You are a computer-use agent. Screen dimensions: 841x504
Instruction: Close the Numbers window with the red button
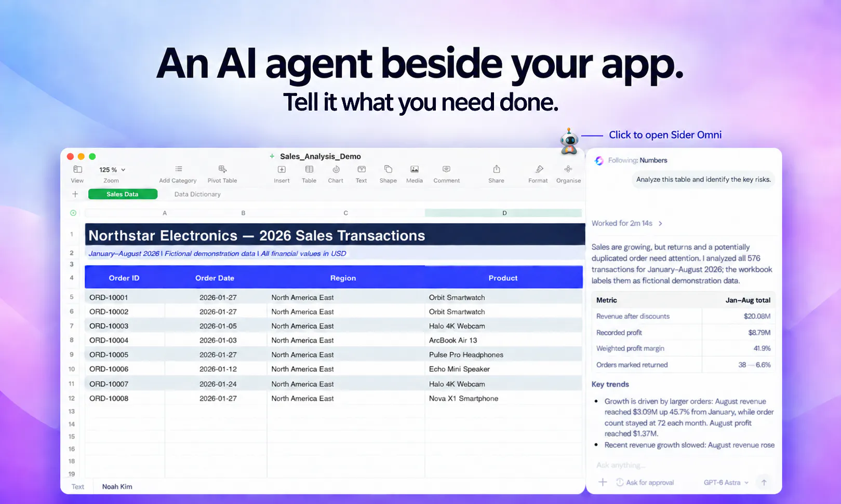(71, 156)
